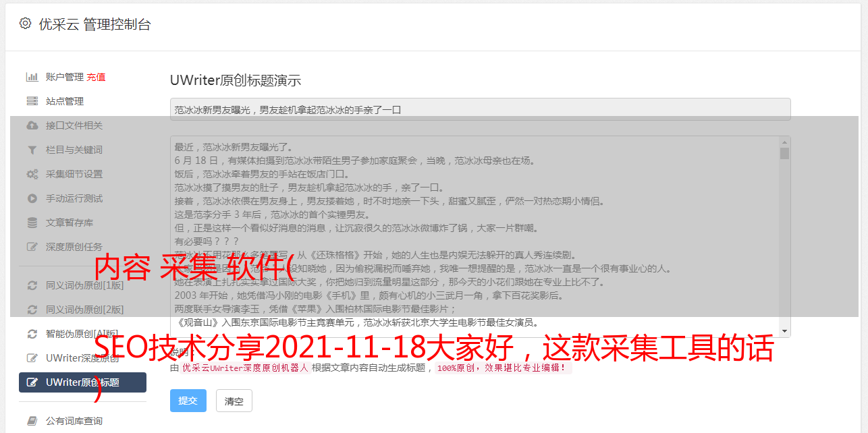Click the blue 提交 submit button
Viewport: 868px width, 433px height.
coord(188,401)
